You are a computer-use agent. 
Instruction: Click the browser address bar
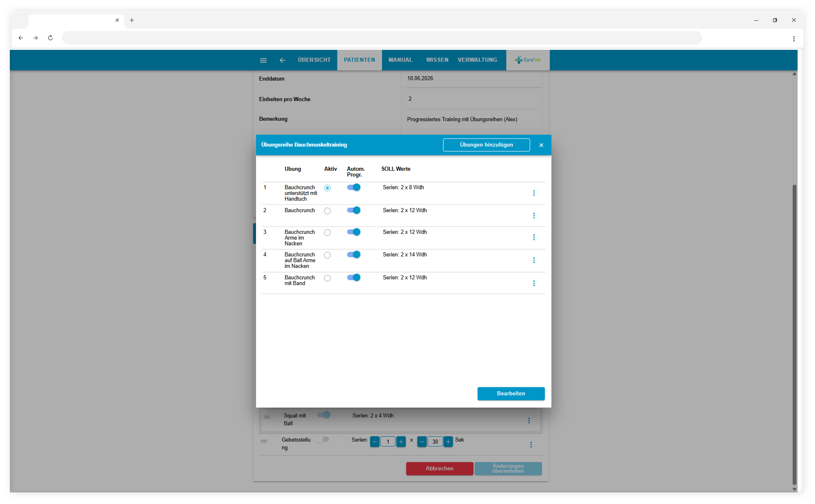tap(382, 38)
